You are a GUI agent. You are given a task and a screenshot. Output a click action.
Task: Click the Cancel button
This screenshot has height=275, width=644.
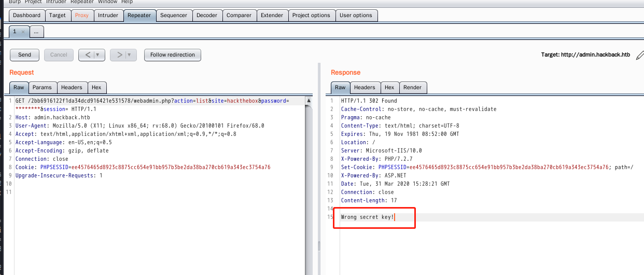coord(59,54)
